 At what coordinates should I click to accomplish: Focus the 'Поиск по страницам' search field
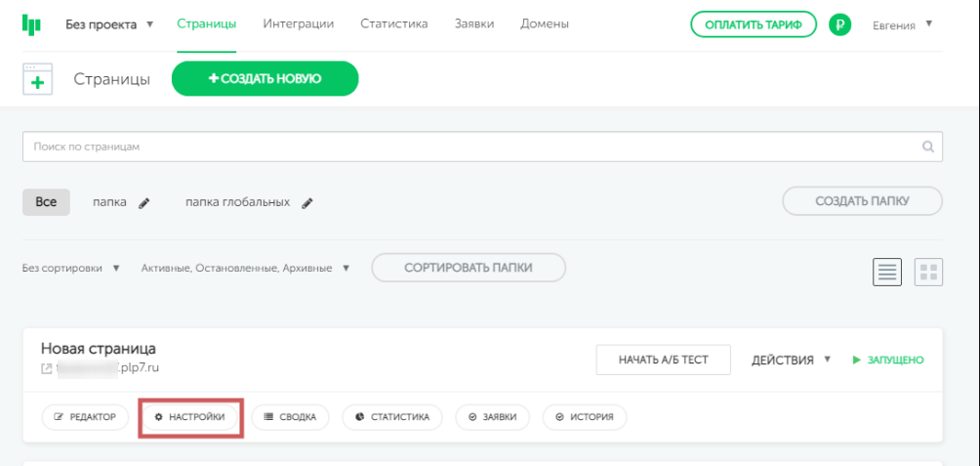click(469, 147)
